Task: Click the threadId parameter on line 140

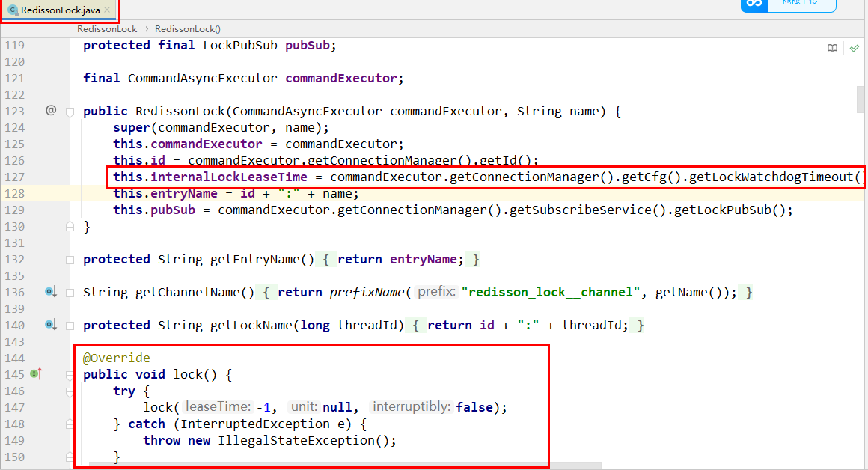Action: pyautogui.click(x=367, y=326)
